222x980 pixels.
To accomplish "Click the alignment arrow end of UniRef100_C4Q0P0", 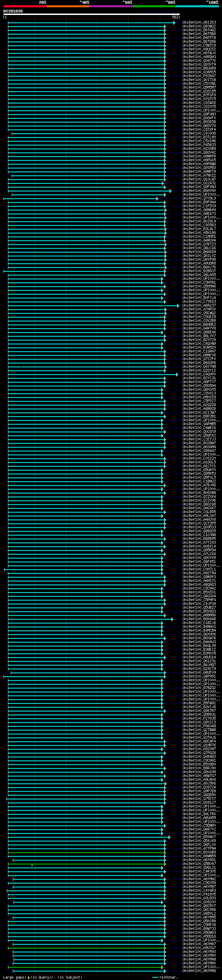I will pos(177,375).
